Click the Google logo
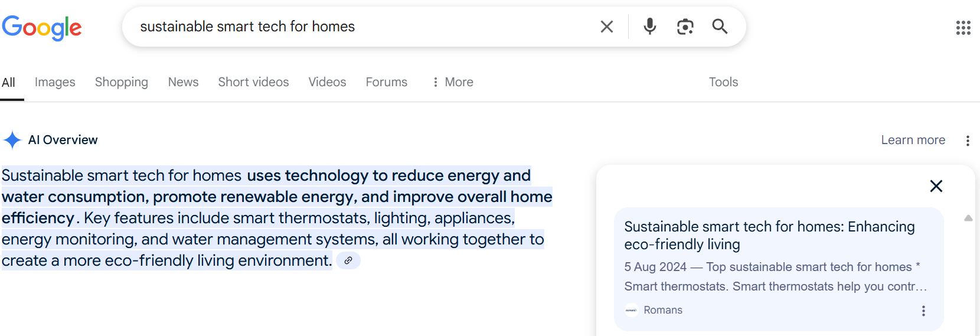 (x=42, y=27)
